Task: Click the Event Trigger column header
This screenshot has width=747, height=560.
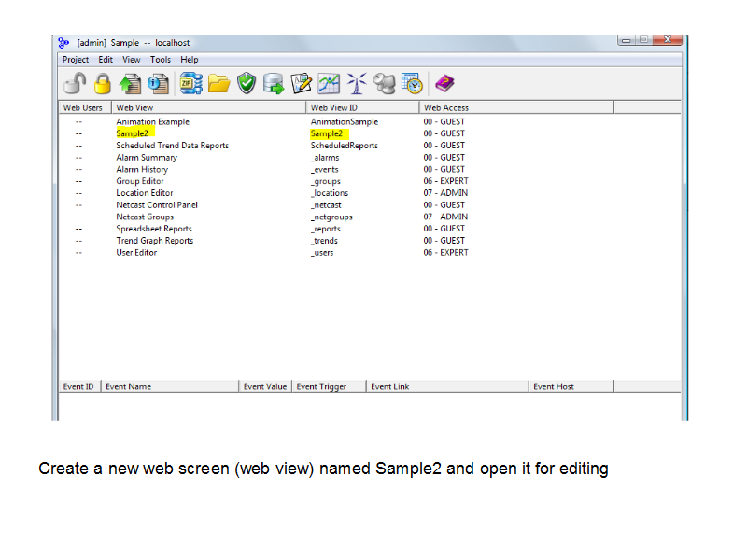Action: (329, 386)
